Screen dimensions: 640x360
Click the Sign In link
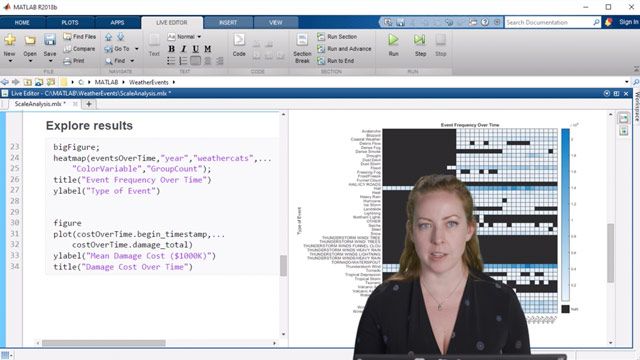pos(629,22)
